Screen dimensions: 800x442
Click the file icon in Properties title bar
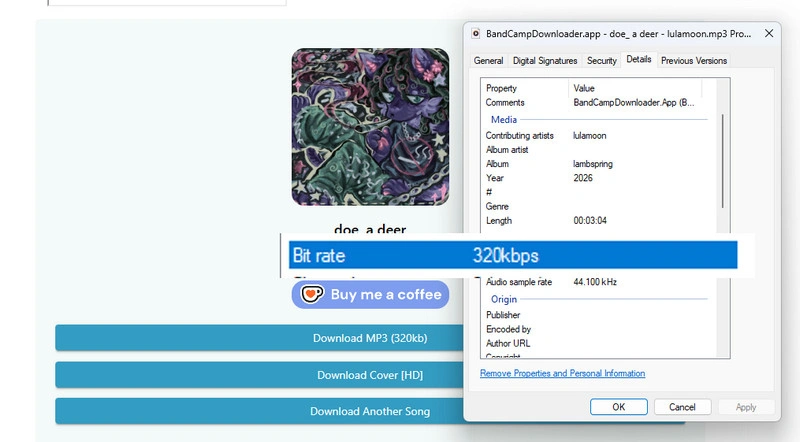coord(476,34)
